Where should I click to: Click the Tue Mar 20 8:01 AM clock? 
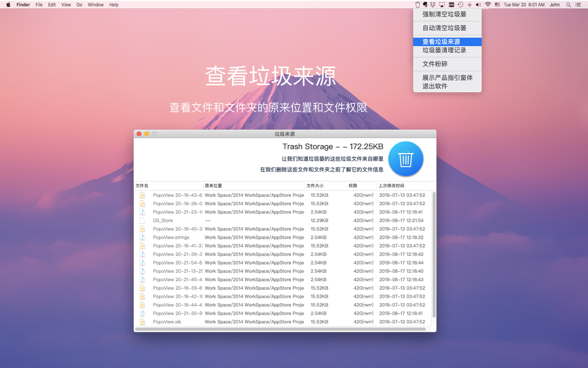click(x=524, y=5)
